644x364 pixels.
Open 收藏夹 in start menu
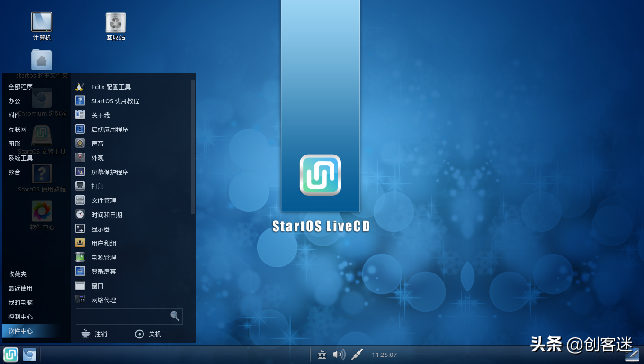pos(18,274)
